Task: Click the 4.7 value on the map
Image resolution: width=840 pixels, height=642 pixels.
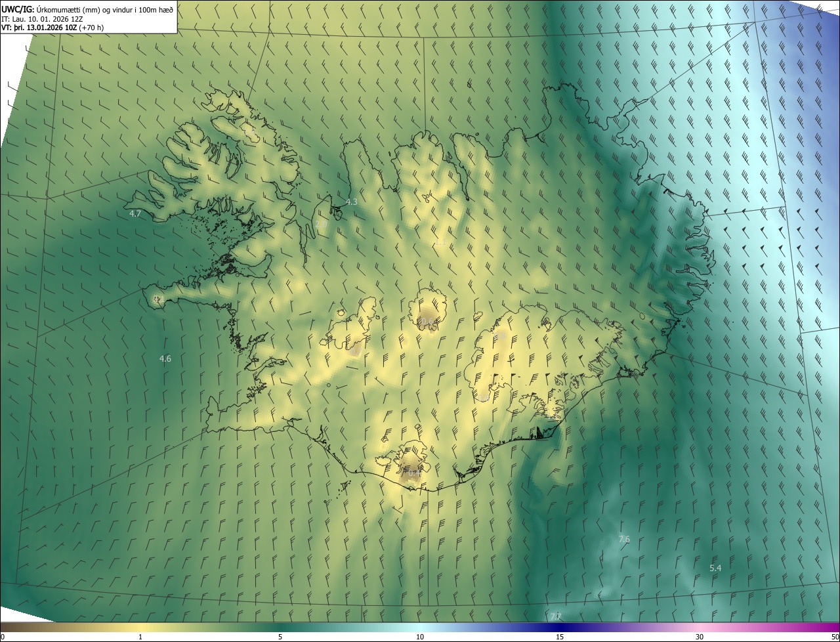Action: click(x=135, y=214)
